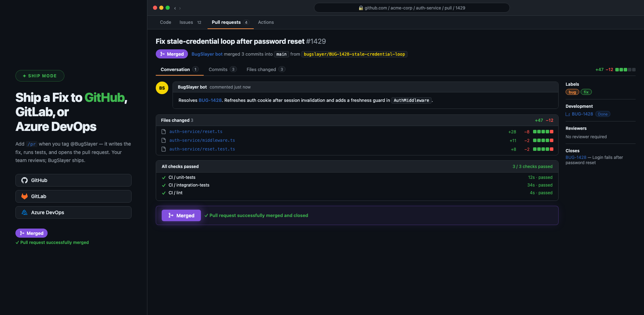The height and width of the screenshot is (315, 644).
Task: Click the sparkle icon on Ship Mode badge
Action: tap(24, 76)
